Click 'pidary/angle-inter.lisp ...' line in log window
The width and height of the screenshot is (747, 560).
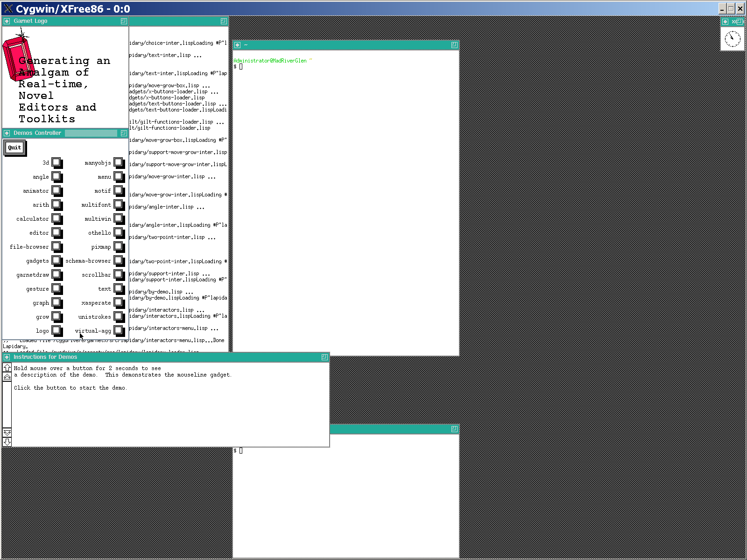pos(167,207)
